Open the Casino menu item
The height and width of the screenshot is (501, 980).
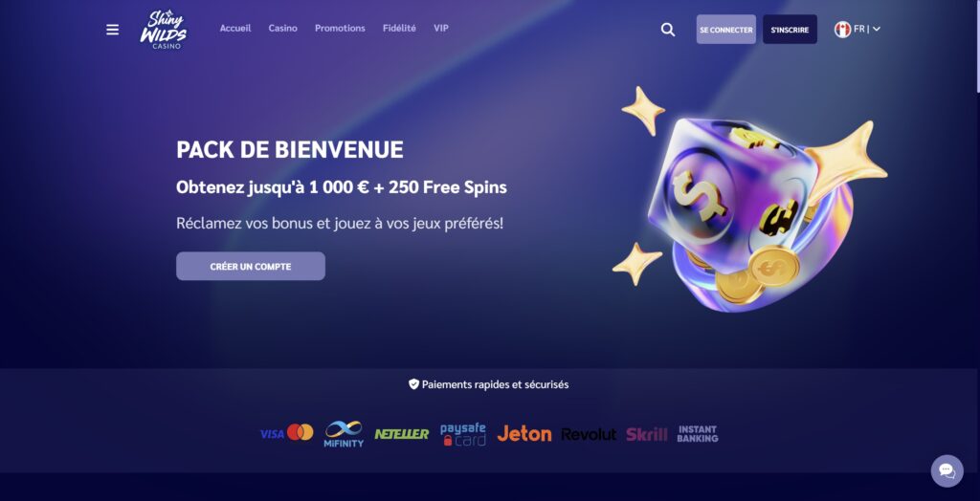click(x=283, y=28)
